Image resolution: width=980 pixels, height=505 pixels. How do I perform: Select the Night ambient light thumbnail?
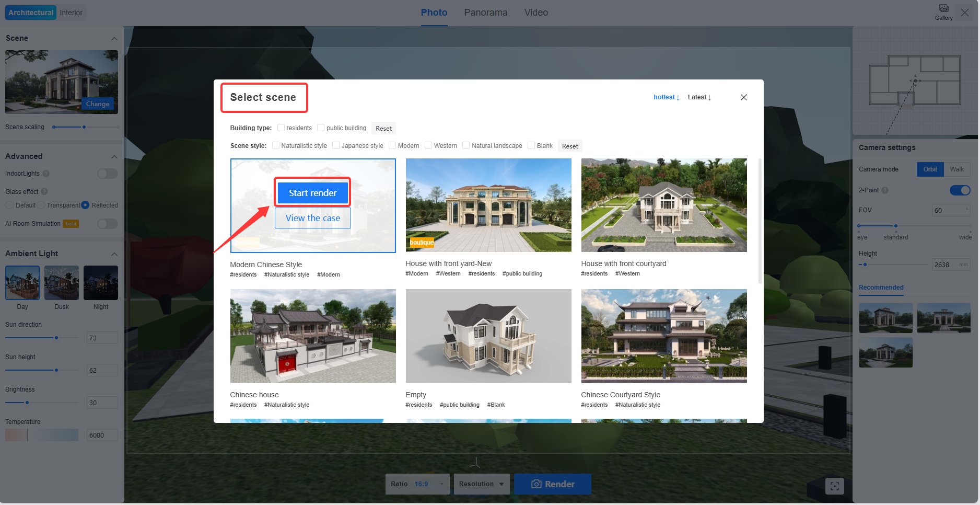101,283
